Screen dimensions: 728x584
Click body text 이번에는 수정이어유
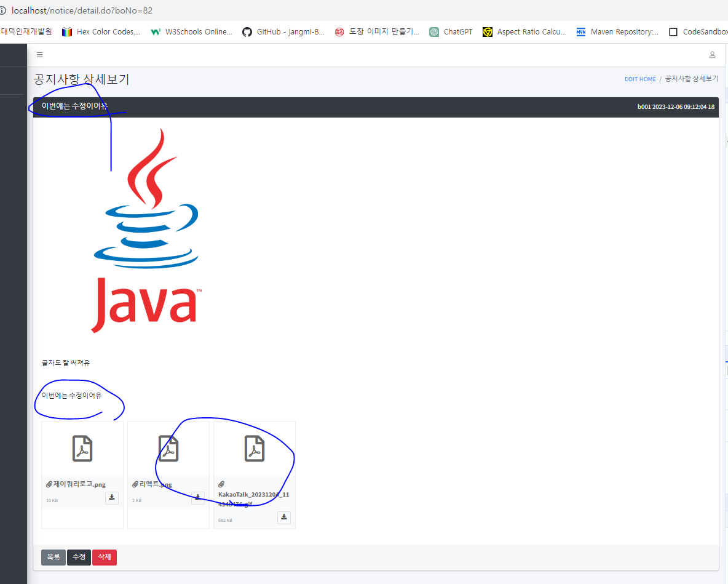pyautogui.click(x=71, y=395)
